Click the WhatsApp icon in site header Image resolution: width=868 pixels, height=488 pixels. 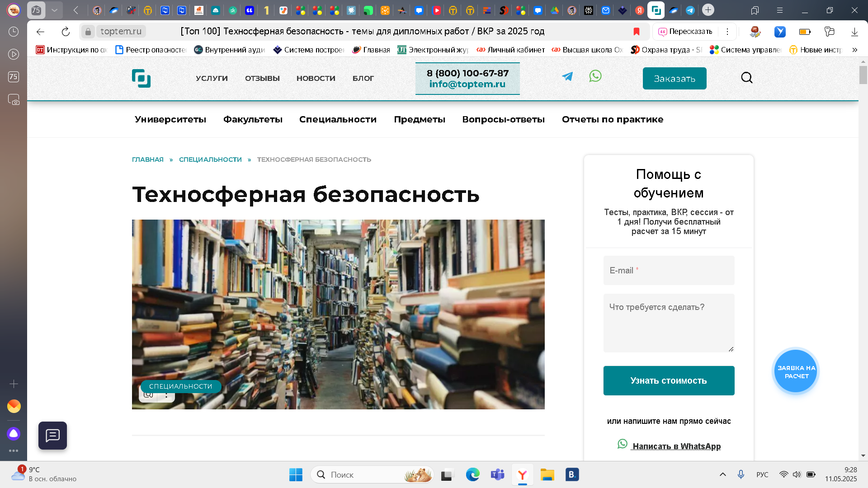(x=595, y=76)
